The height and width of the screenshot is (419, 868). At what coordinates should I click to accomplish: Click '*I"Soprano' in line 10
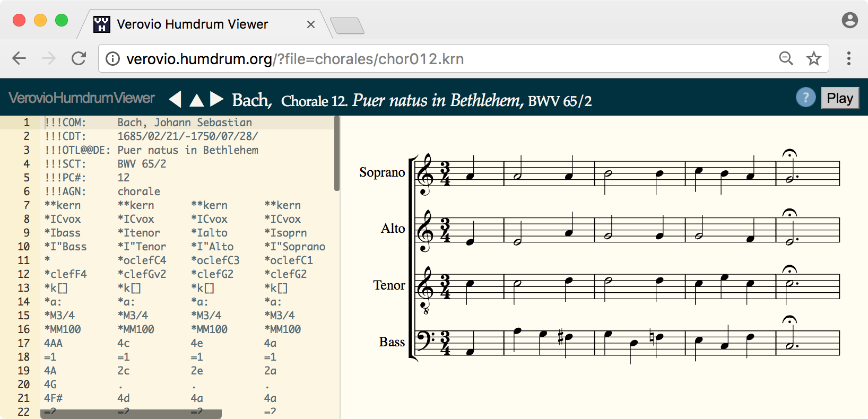click(x=295, y=247)
